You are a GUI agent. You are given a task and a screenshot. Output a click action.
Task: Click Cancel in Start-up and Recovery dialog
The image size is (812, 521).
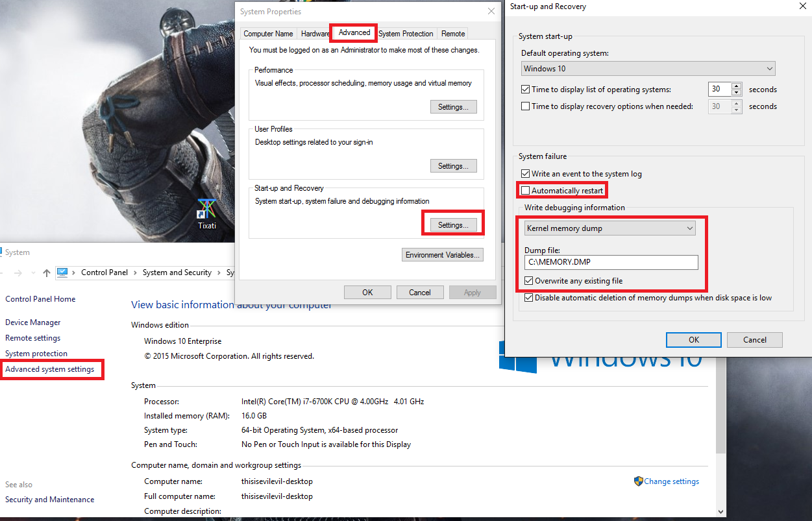[755, 340]
